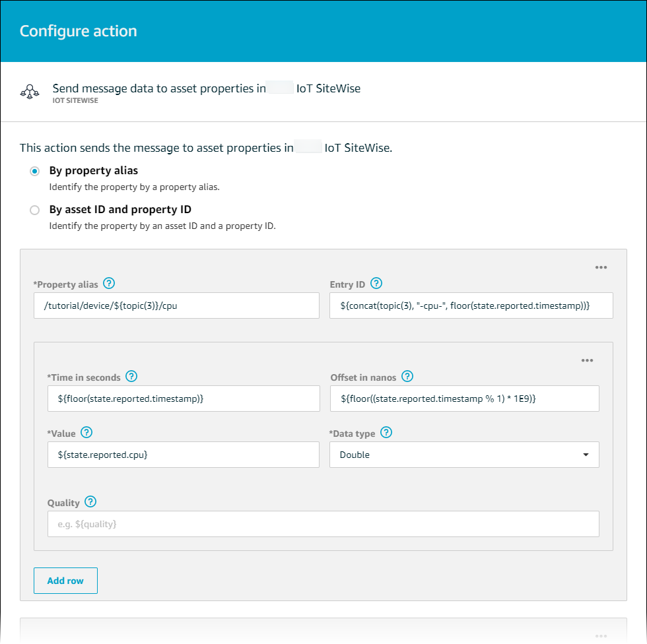The image size is (647, 644).
Task: Open ellipsis menu for timestamp value row
Action: pyautogui.click(x=587, y=361)
